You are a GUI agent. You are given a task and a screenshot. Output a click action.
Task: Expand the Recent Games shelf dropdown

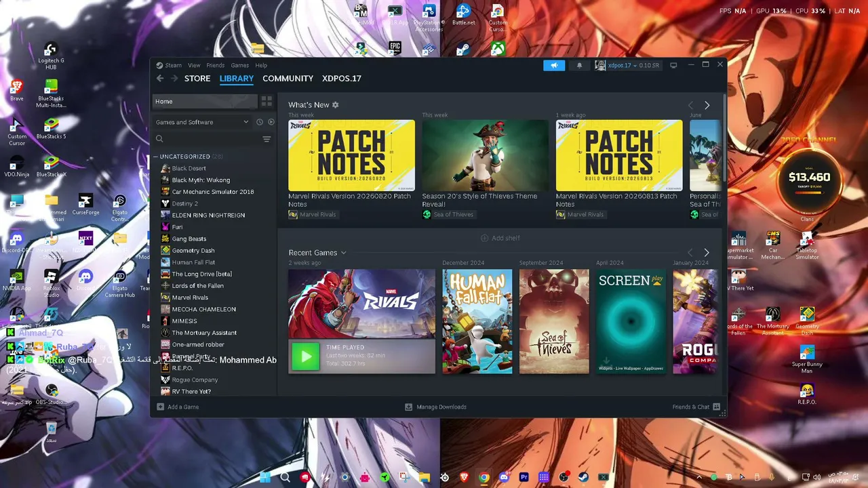pyautogui.click(x=343, y=253)
